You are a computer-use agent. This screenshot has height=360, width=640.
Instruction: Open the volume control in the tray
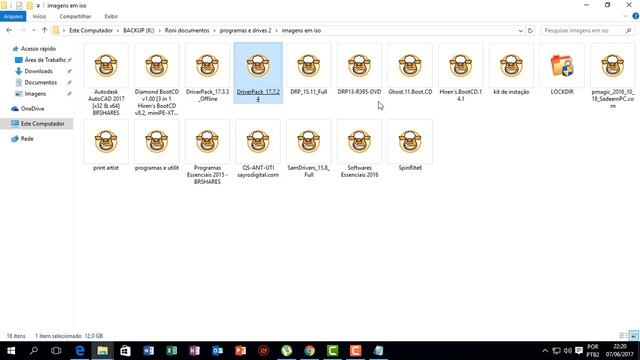[567, 351]
